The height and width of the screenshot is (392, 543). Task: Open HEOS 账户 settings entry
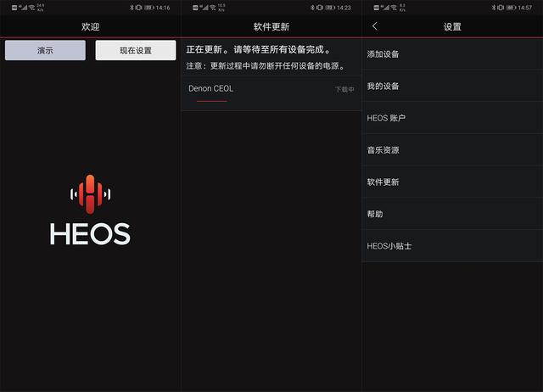click(x=452, y=118)
